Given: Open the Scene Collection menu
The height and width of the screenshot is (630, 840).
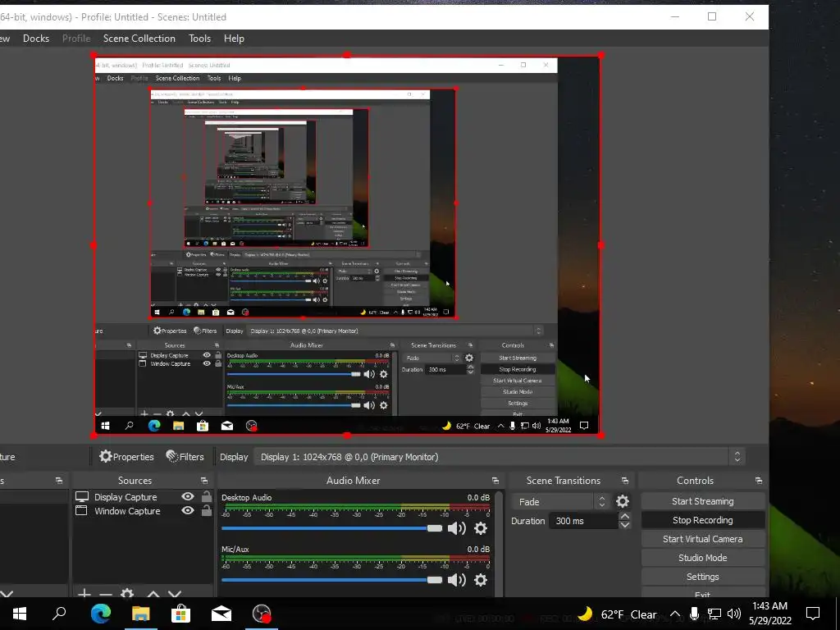Looking at the screenshot, I should point(139,39).
